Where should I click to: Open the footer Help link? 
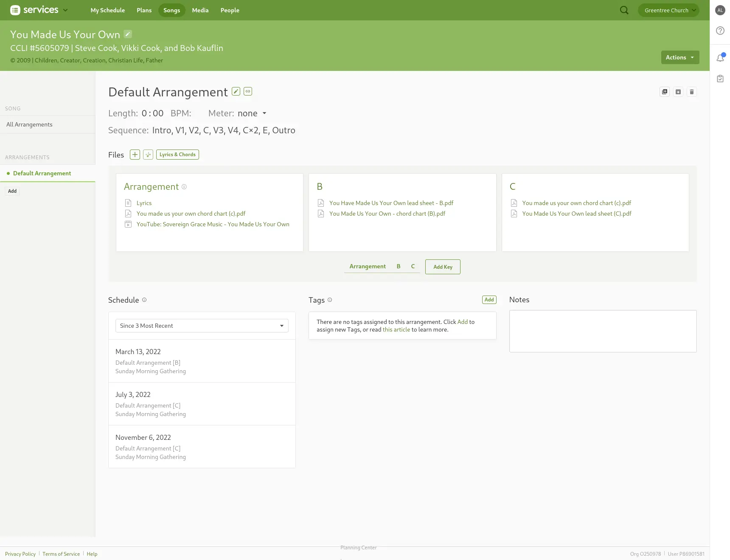92,554
